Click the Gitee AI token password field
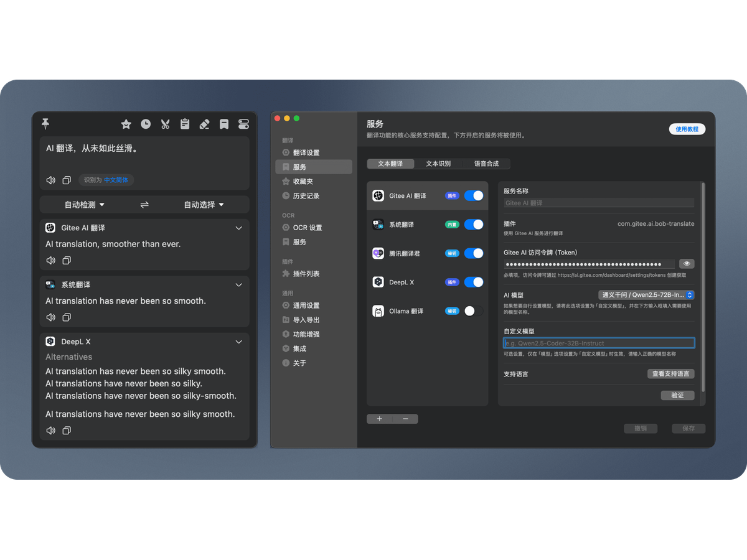The image size is (747, 560). tap(590, 264)
